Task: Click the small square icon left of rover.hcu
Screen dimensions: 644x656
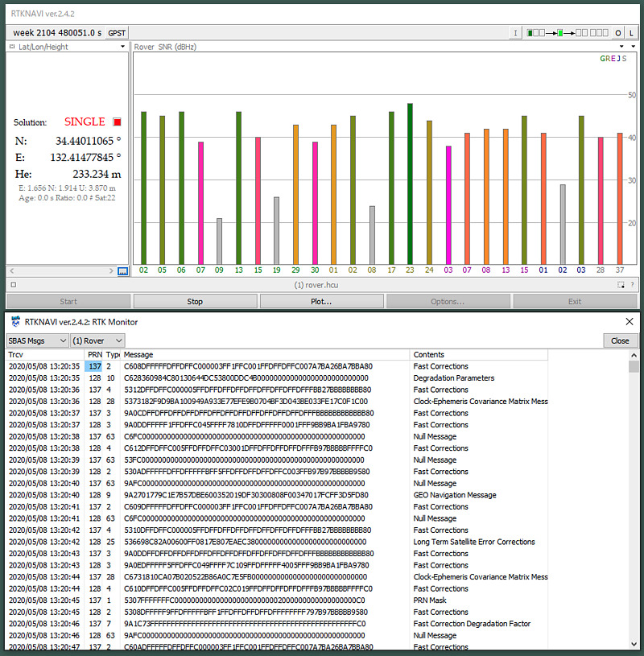Action: click(x=14, y=285)
